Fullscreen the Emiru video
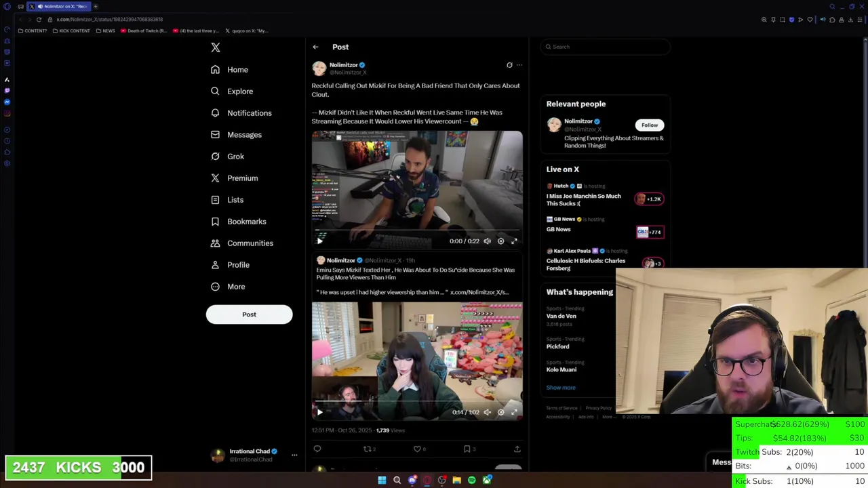868x488 pixels. 514,412
